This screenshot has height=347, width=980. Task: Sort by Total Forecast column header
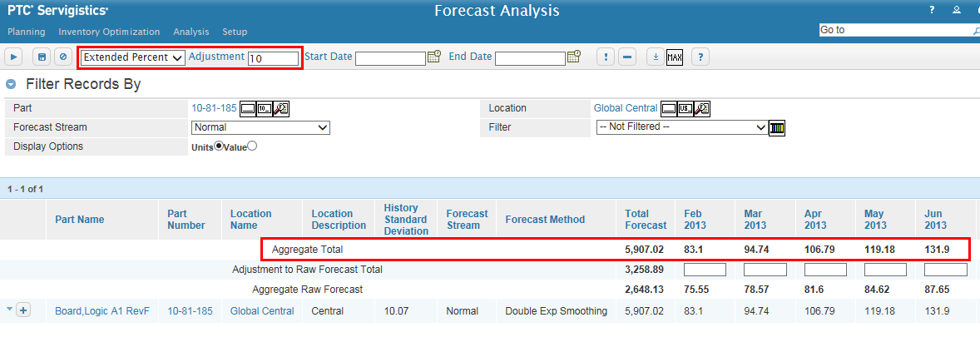click(x=646, y=220)
